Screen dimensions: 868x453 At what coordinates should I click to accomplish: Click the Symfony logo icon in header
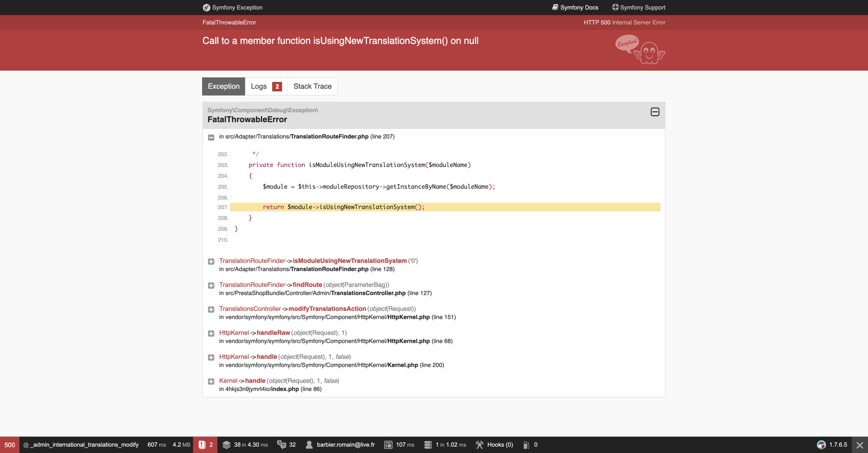point(207,8)
